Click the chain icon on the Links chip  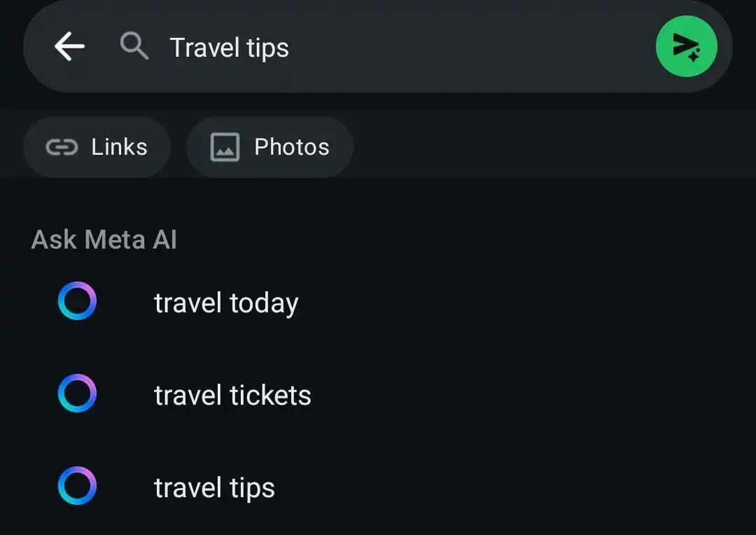click(x=62, y=147)
